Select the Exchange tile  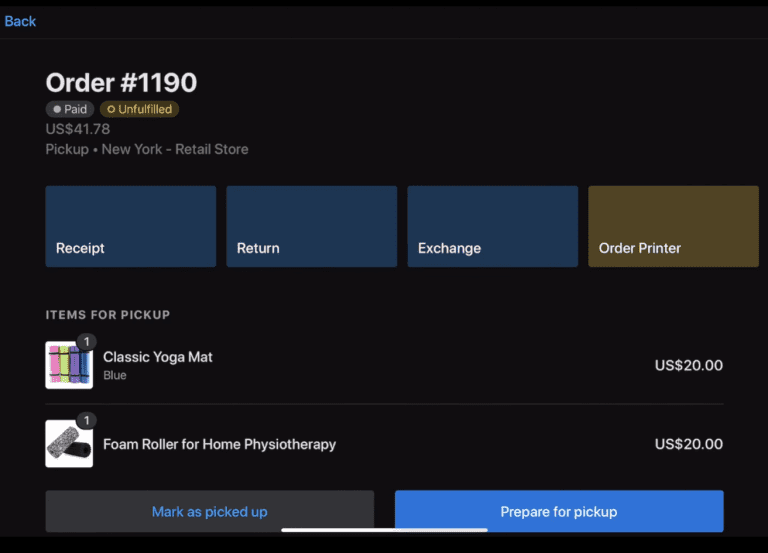492,226
